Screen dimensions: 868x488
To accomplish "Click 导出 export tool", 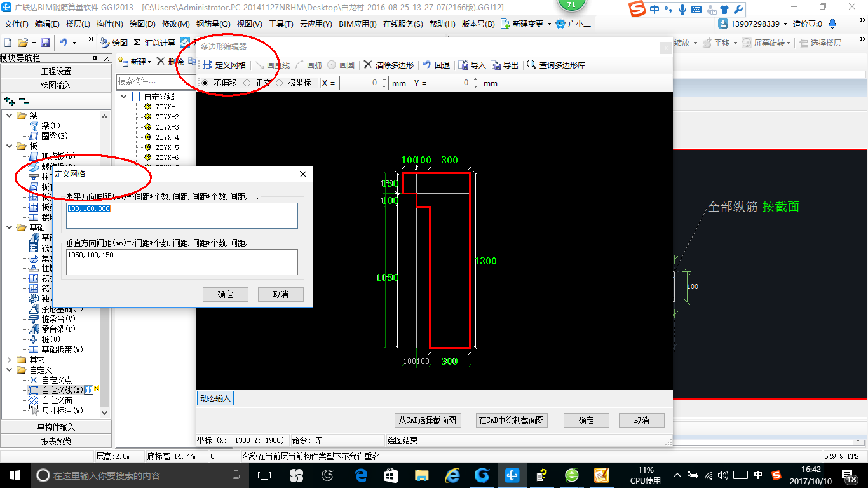I will click(x=505, y=65).
